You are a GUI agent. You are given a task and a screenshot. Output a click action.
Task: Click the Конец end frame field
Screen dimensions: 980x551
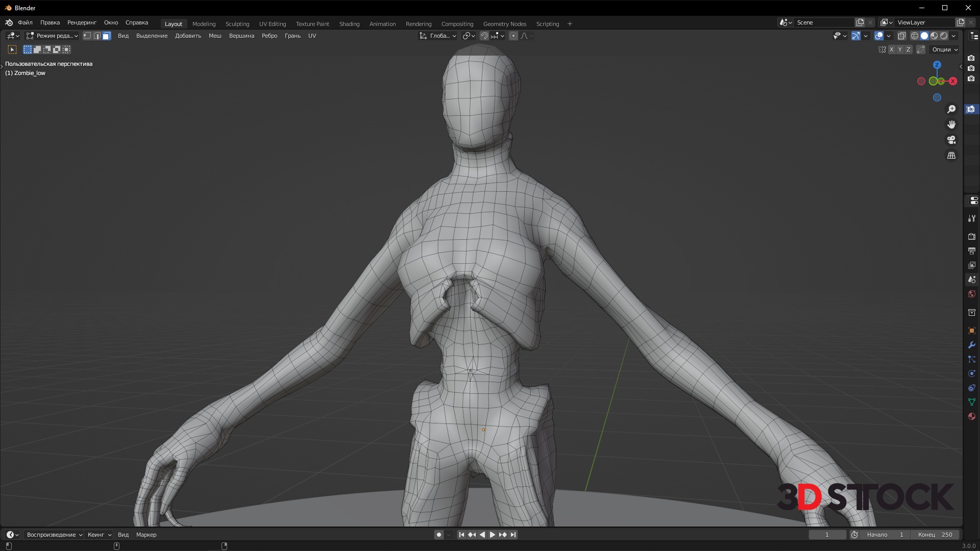935,535
